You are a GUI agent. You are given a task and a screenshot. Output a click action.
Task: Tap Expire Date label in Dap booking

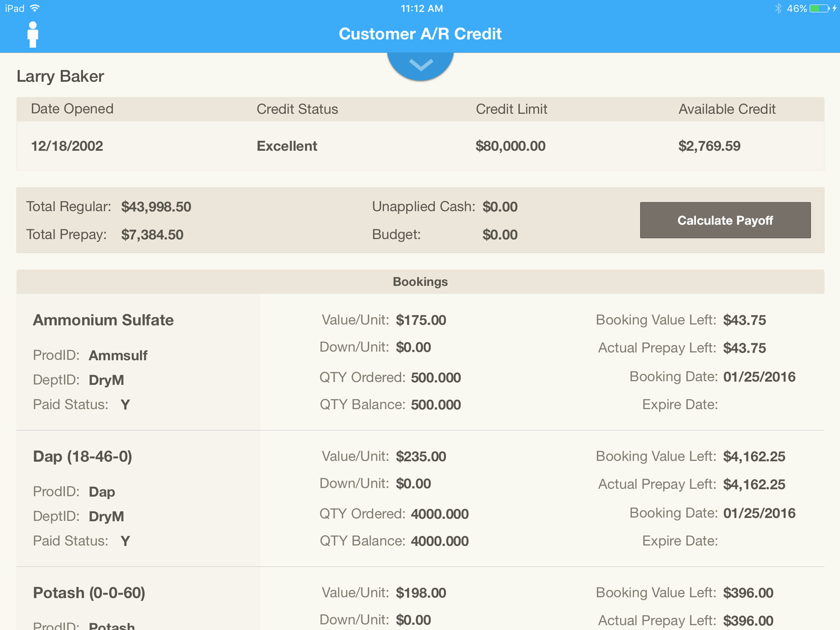(x=680, y=541)
